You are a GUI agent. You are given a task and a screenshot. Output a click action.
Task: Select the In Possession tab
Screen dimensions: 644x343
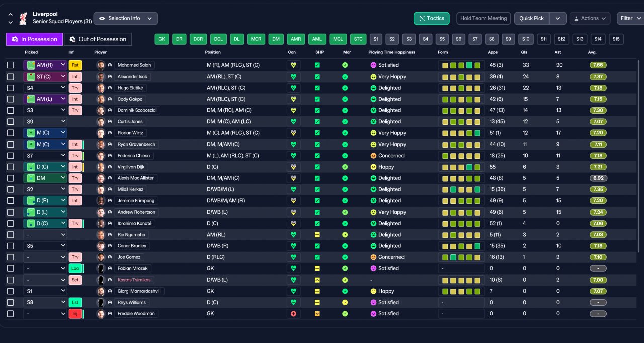[x=35, y=39]
